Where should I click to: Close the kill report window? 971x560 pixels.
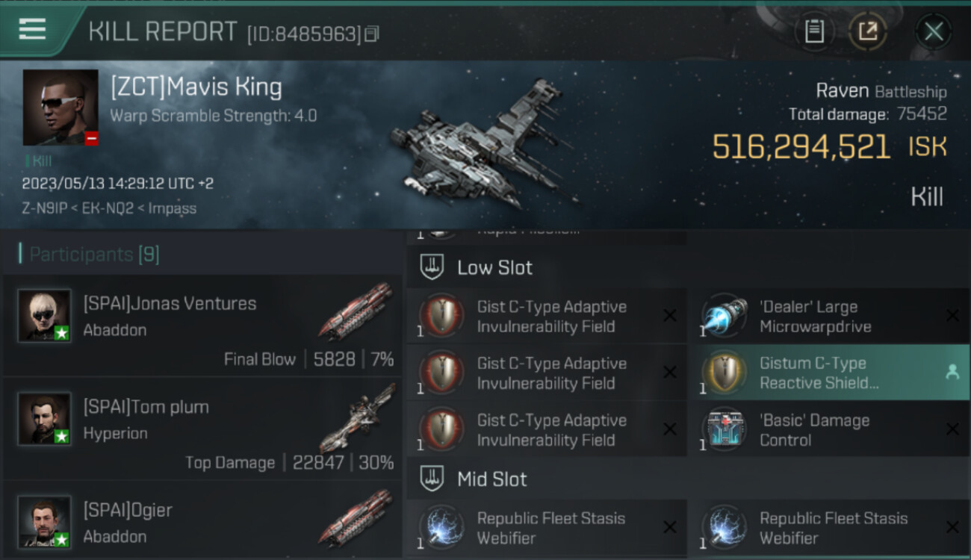pyautogui.click(x=934, y=31)
